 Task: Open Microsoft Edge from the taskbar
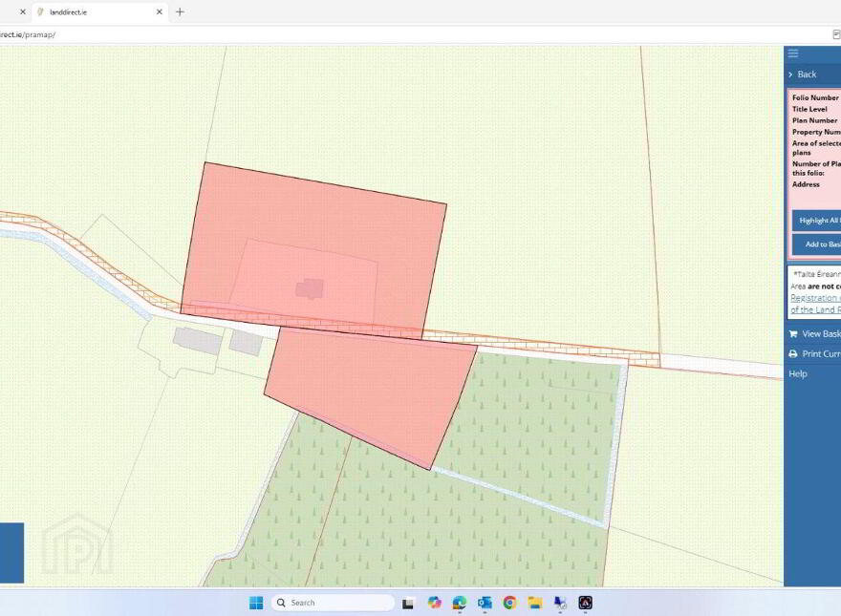tap(459, 603)
